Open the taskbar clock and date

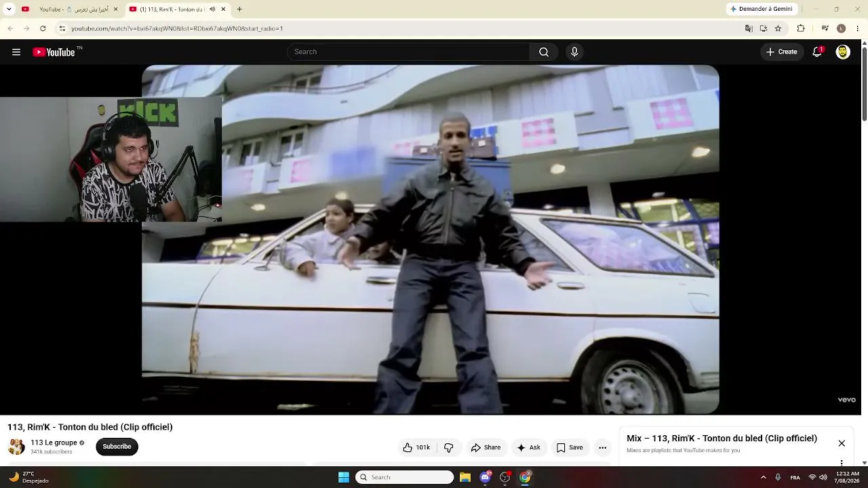pyautogui.click(x=848, y=477)
